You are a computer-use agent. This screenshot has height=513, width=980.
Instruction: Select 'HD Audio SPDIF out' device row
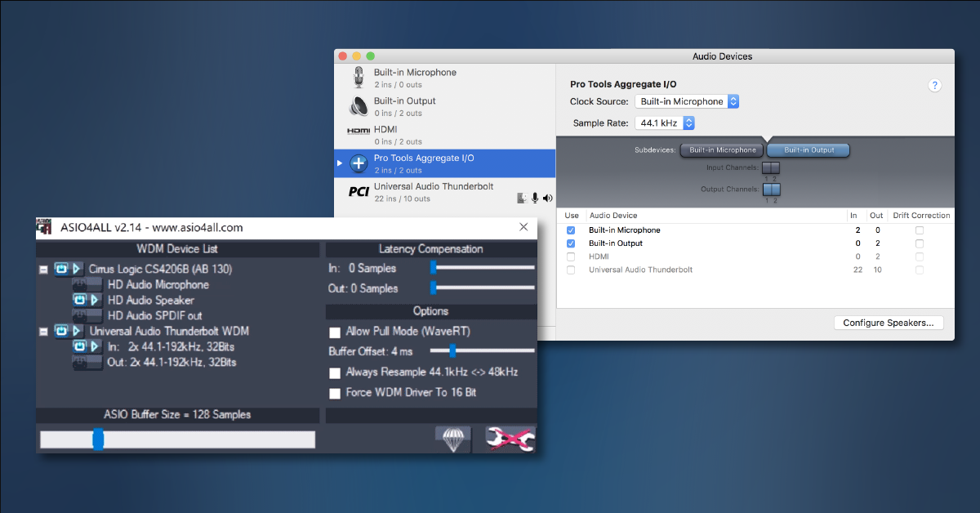154,315
